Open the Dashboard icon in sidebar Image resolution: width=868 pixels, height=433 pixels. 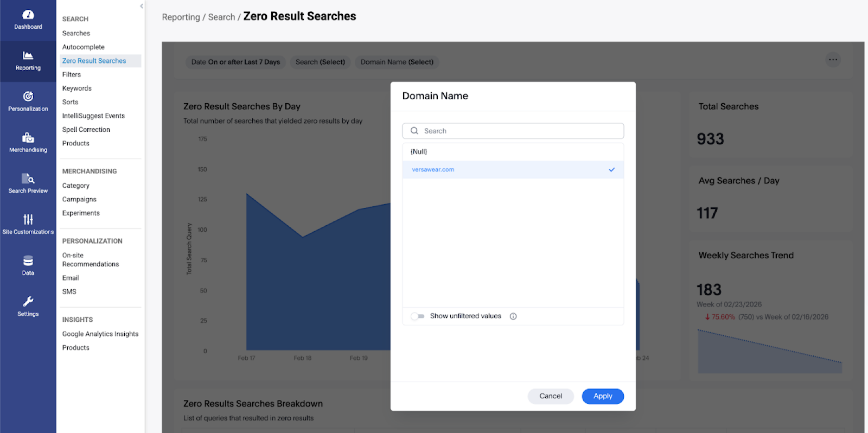click(x=28, y=15)
